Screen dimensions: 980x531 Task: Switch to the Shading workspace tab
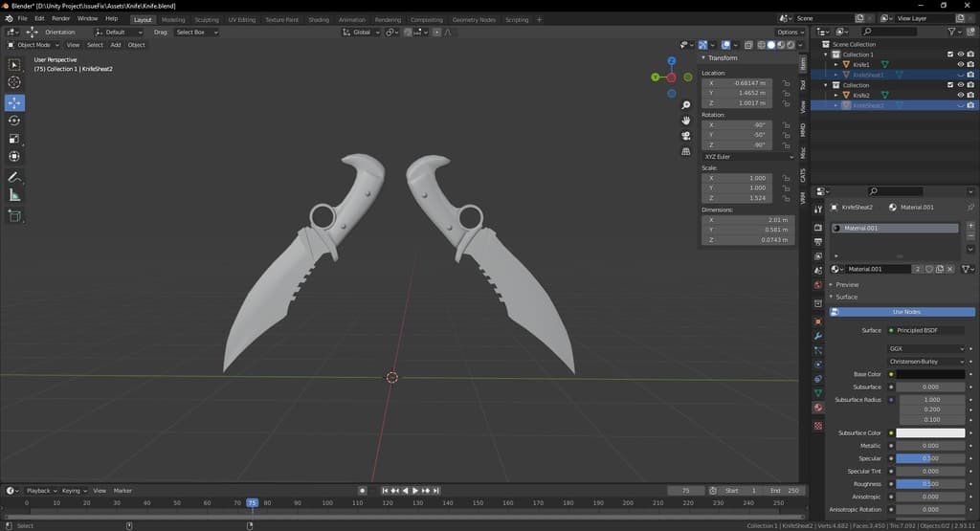(x=319, y=19)
